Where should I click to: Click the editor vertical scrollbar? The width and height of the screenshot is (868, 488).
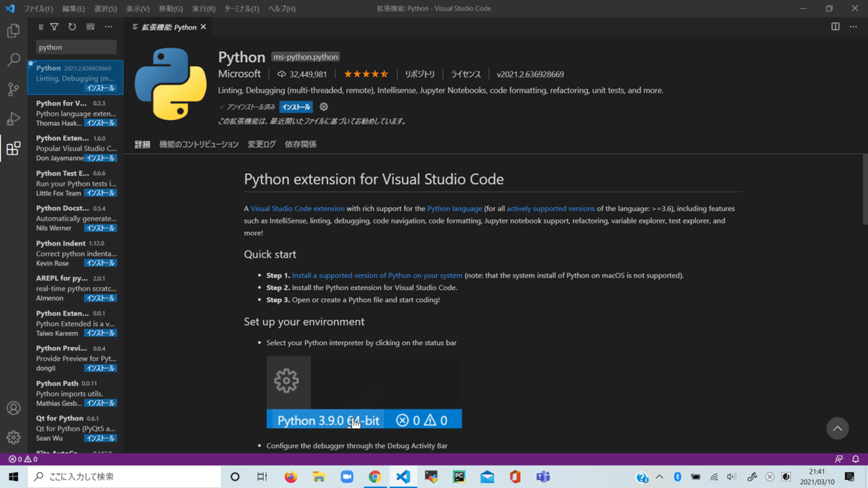tap(864, 189)
